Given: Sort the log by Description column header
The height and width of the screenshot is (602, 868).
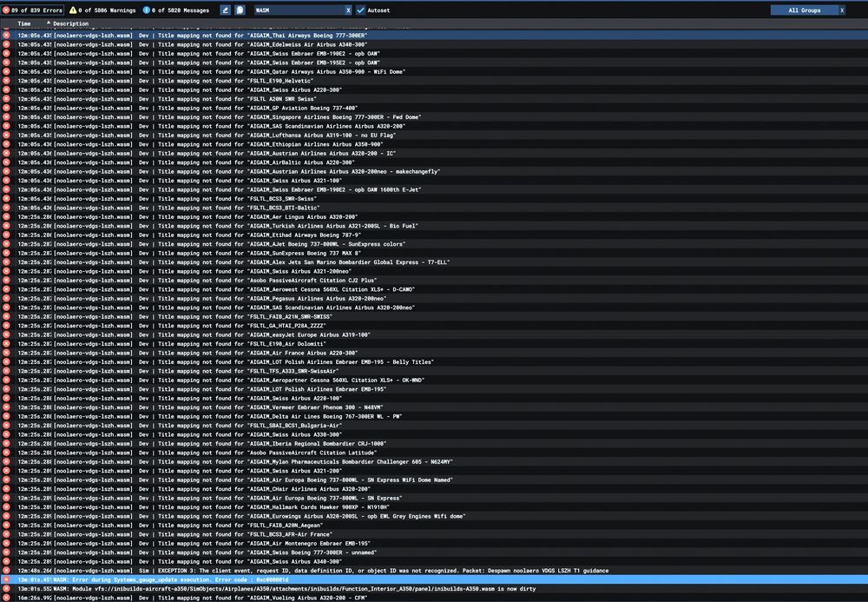Looking at the screenshot, I should click(69, 23).
